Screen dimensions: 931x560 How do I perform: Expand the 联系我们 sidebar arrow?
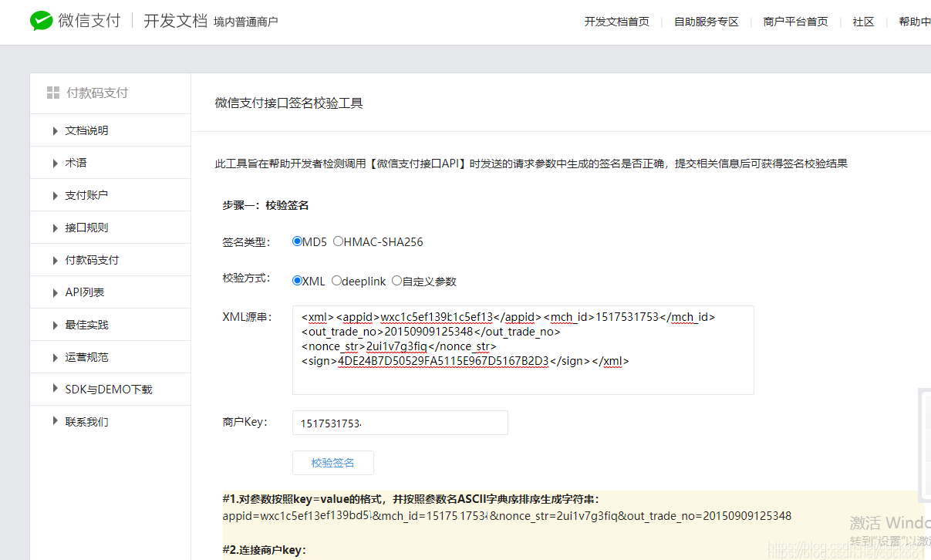55,420
